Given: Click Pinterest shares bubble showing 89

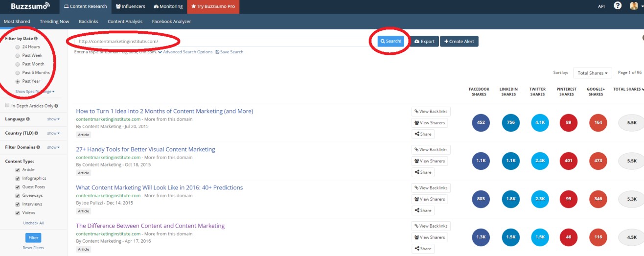Looking at the screenshot, I should (x=569, y=122).
